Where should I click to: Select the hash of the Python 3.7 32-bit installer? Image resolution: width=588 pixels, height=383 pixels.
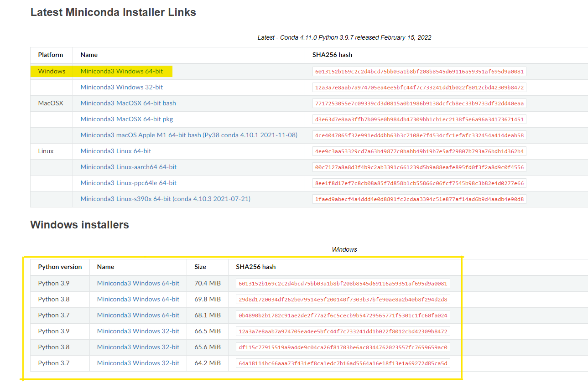(x=342, y=363)
